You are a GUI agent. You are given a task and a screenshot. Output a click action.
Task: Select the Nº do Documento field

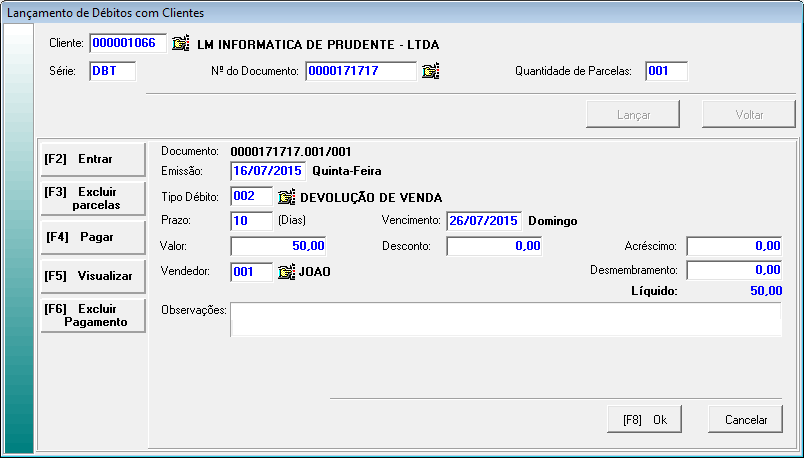click(x=360, y=71)
